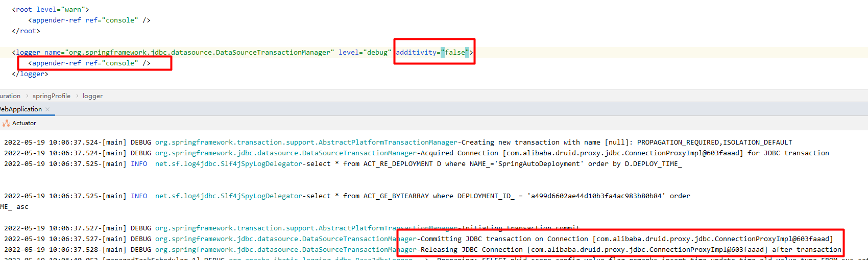Screen dimensions: 868x260
Task: Click the closing </root> tag
Action: [26, 31]
